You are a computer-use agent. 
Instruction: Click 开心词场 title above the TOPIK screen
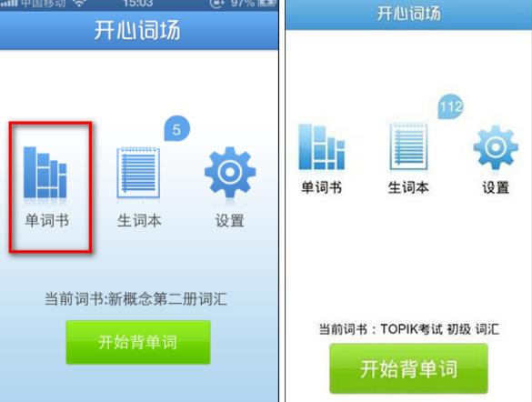409,14
